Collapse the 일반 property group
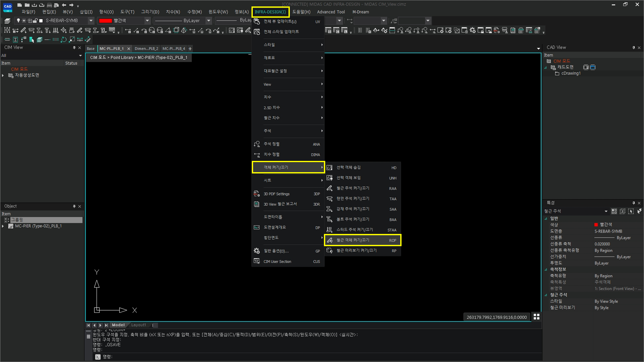The width and height of the screenshot is (644, 362). (x=546, y=218)
